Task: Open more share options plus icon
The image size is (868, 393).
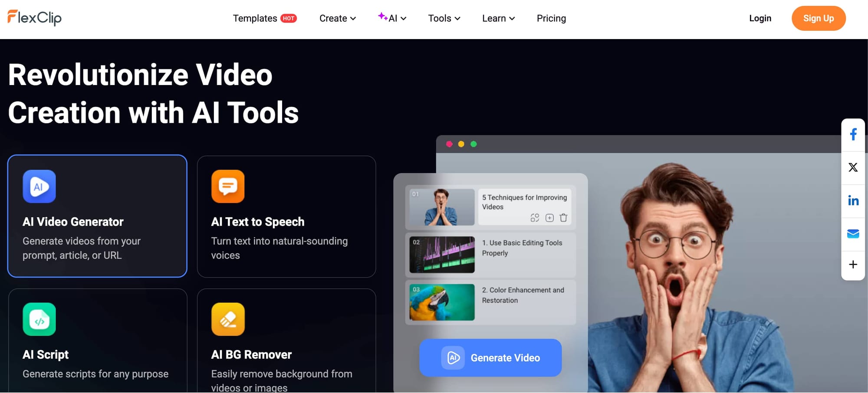Action: (853, 265)
